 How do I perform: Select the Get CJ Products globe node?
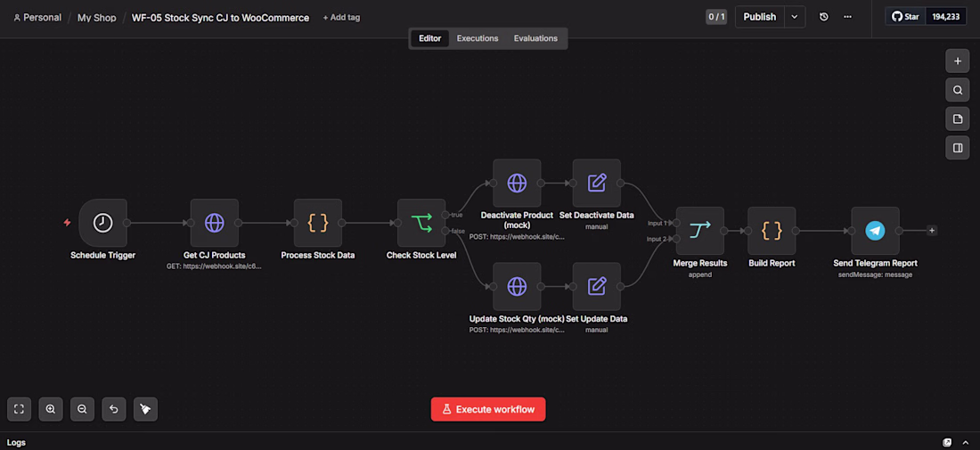(215, 223)
